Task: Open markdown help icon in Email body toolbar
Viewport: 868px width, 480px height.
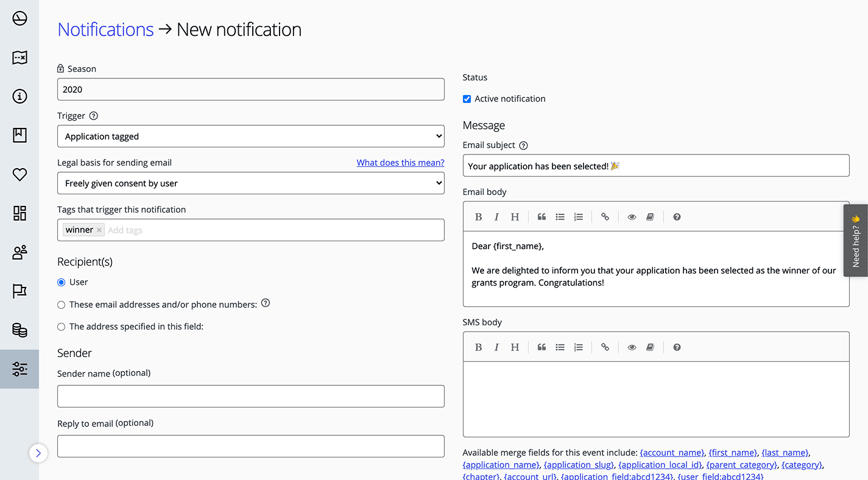Action: click(x=677, y=217)
